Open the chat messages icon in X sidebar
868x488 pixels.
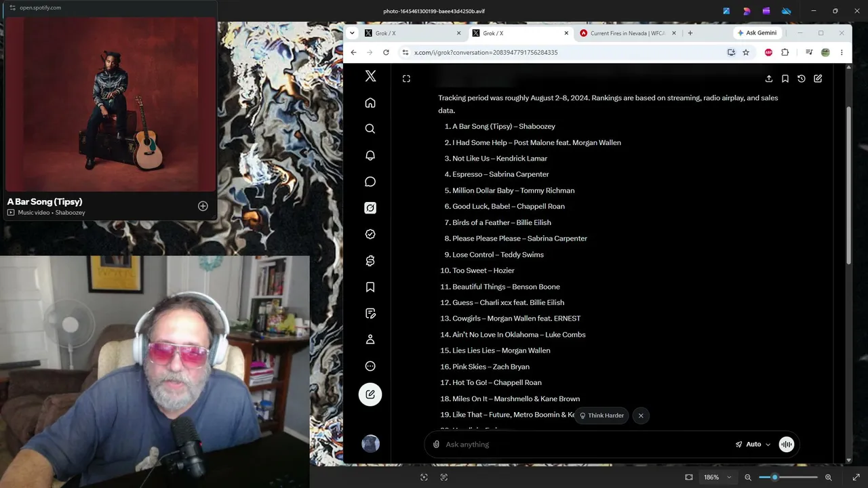pyautogui.click(x=370, y=182)
